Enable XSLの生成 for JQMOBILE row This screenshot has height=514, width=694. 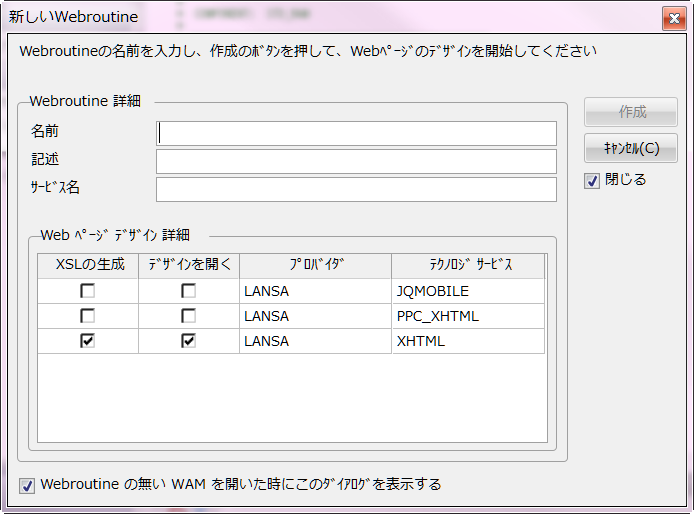(x=88, y=291)
